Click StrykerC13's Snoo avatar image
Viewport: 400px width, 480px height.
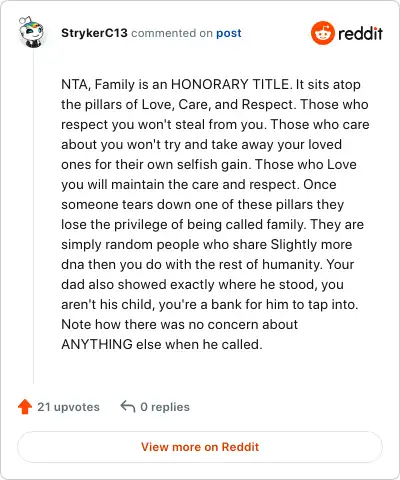(x=32, y=32)
